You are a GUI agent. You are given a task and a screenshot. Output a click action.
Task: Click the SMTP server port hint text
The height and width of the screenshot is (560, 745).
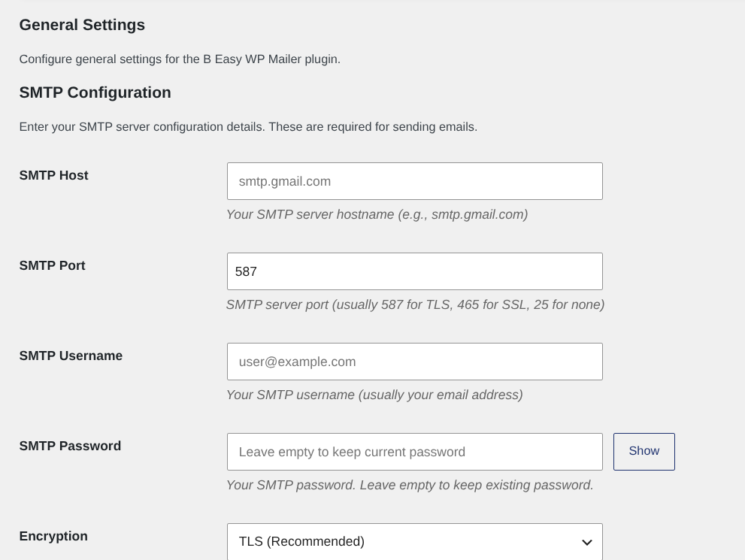click(x=415, y=305)
